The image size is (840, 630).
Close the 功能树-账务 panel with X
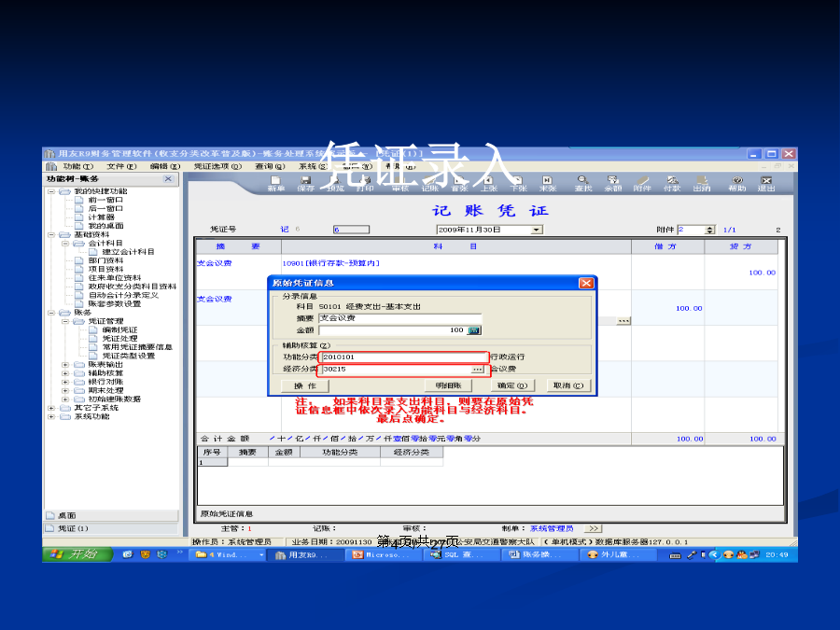168,179
